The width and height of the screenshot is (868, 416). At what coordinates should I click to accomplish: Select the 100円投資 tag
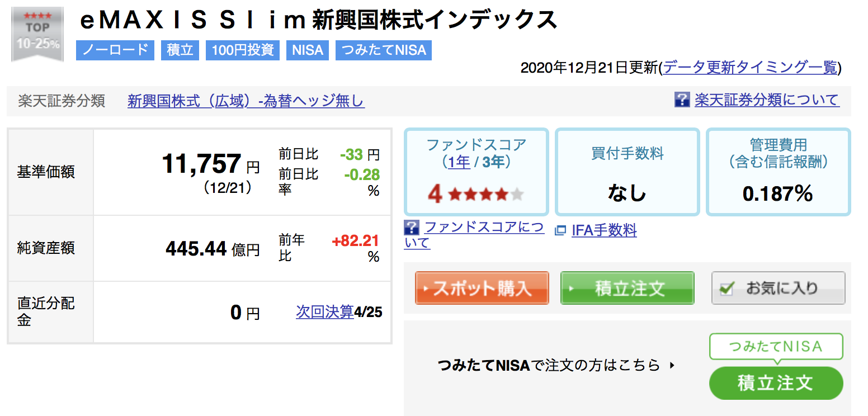point(243,50)
